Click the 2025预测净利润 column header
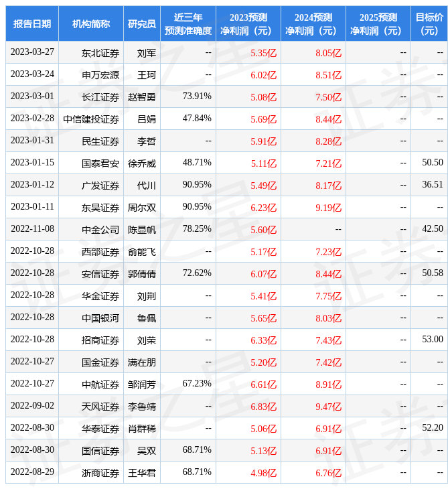 (x=378, y=23)
